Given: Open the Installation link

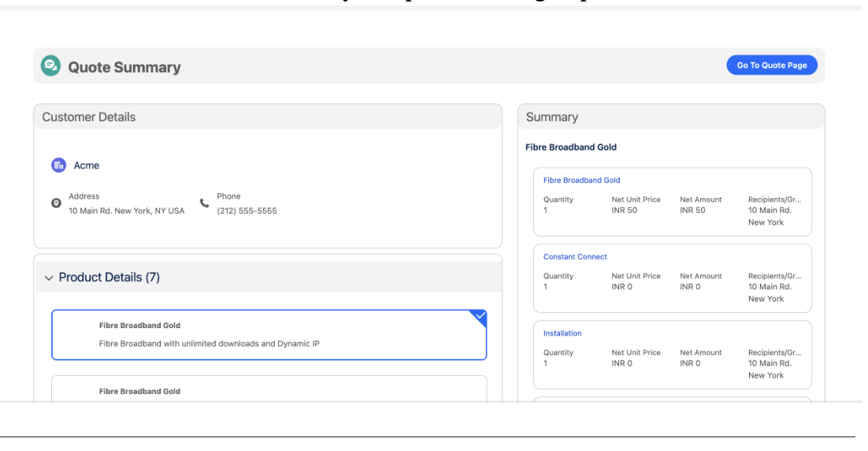Looking at the screenshot, I should [562, 334].
